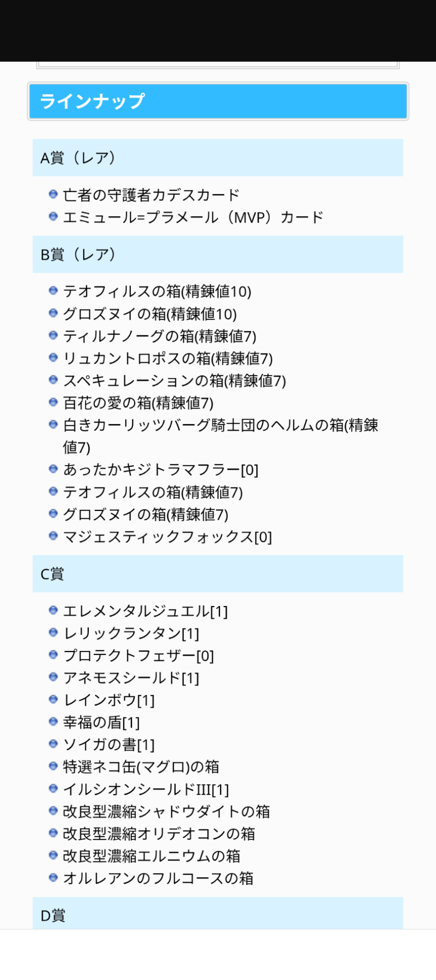Image resolution: width=436 pixels, height=980 pixels.
Task: Click the bullet icon next to エミュール=プラメール（MVP）カード
Action: click(53, 217)
